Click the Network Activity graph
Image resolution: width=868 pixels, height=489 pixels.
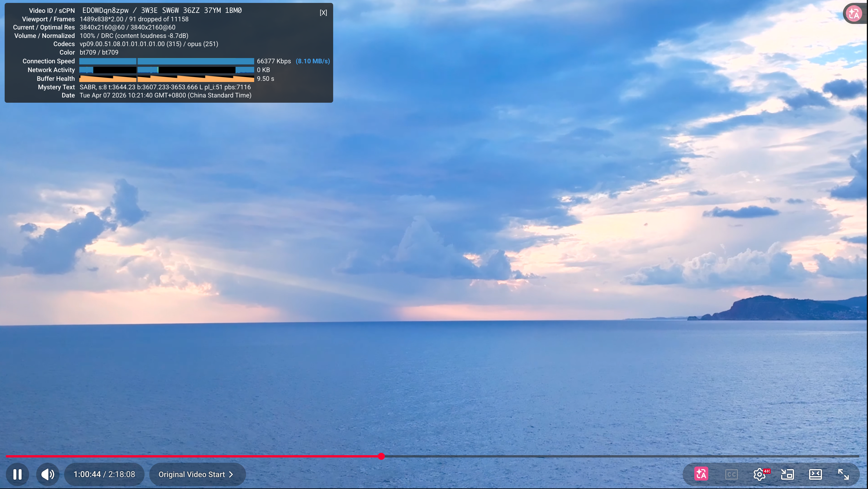(166, 70)
